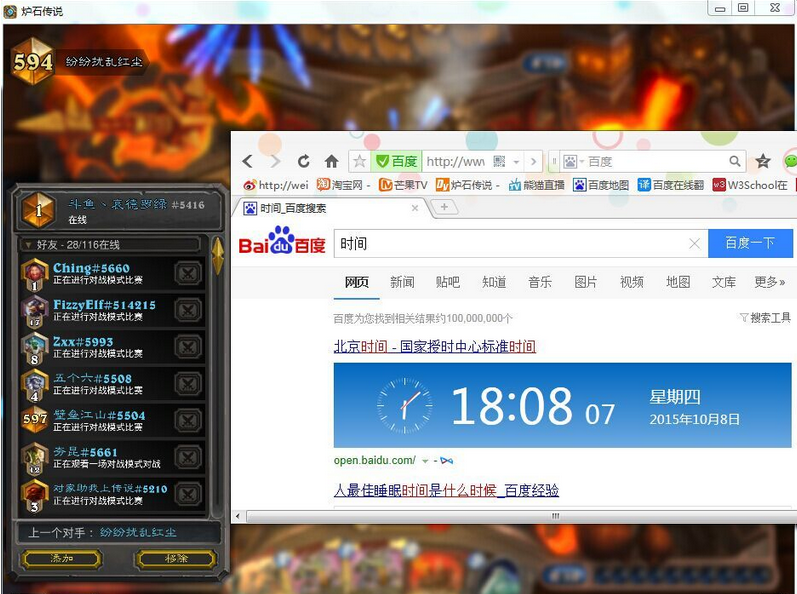Go to browser home page icon
Image resolution: width=797 pixels, height=594 pixels.
click(x=331, y=162)
